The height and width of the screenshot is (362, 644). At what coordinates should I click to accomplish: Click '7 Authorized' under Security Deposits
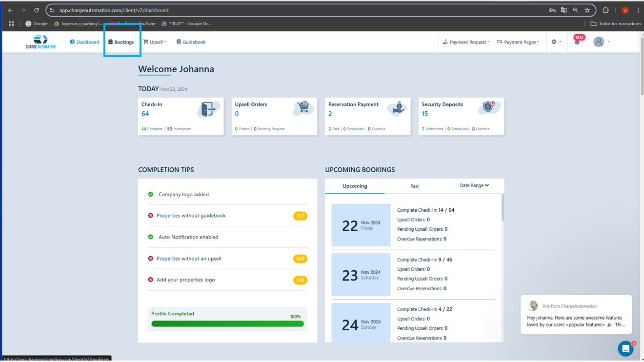tap(432, 129)
